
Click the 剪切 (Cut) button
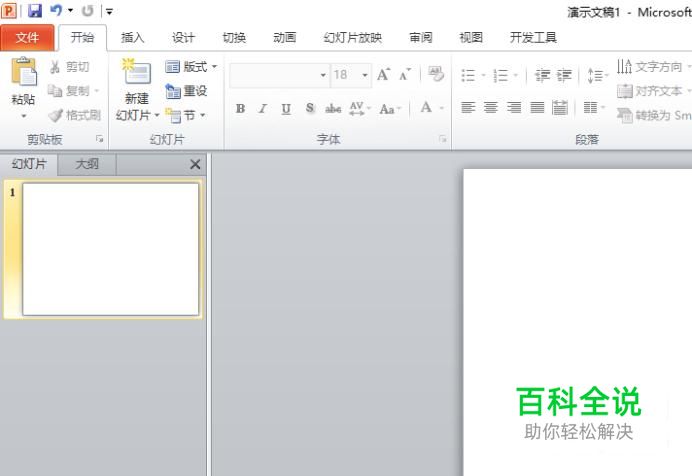[69, 67]
